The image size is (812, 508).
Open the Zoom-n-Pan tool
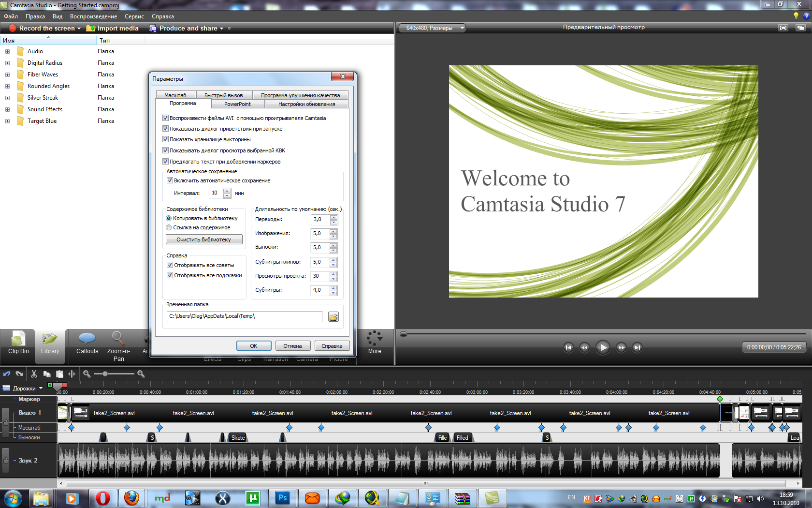pos(118,346)
